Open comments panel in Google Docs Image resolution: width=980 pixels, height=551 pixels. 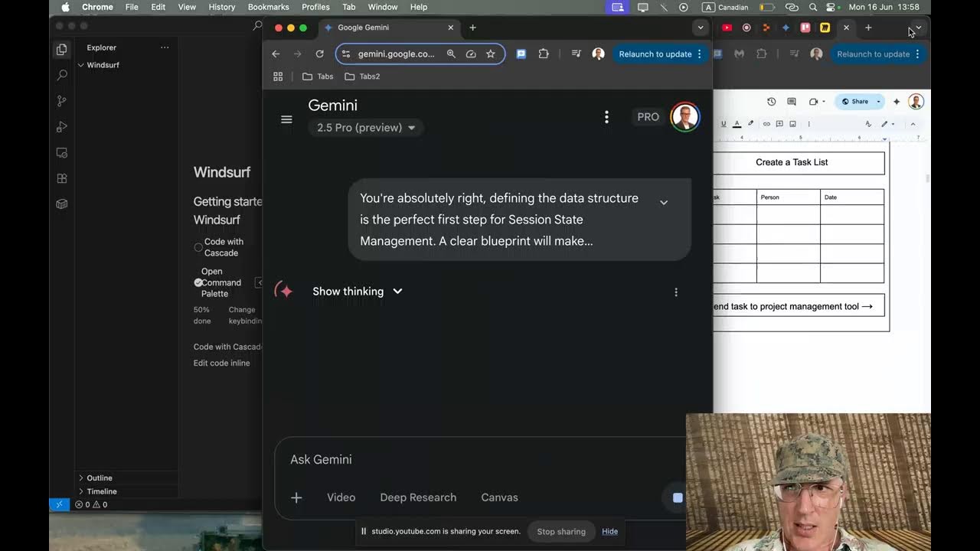pos(792,102)
